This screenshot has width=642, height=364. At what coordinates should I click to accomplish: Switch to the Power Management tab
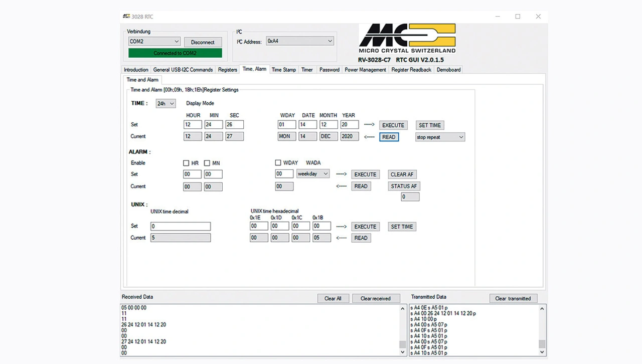pyautogui.click(x=365, y=70)
